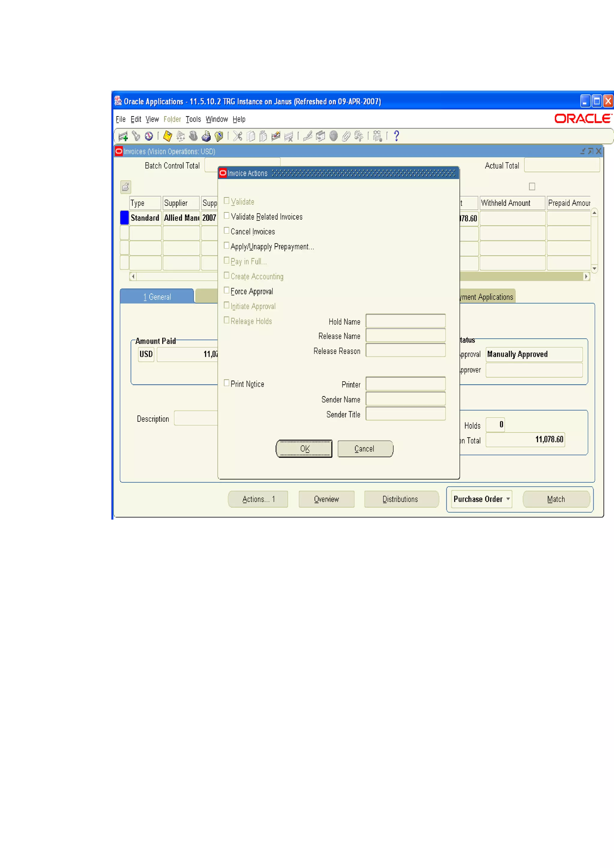Click the New Record toolbar icon
Screen dimensions: 614x868
click(x=123, y=136)
